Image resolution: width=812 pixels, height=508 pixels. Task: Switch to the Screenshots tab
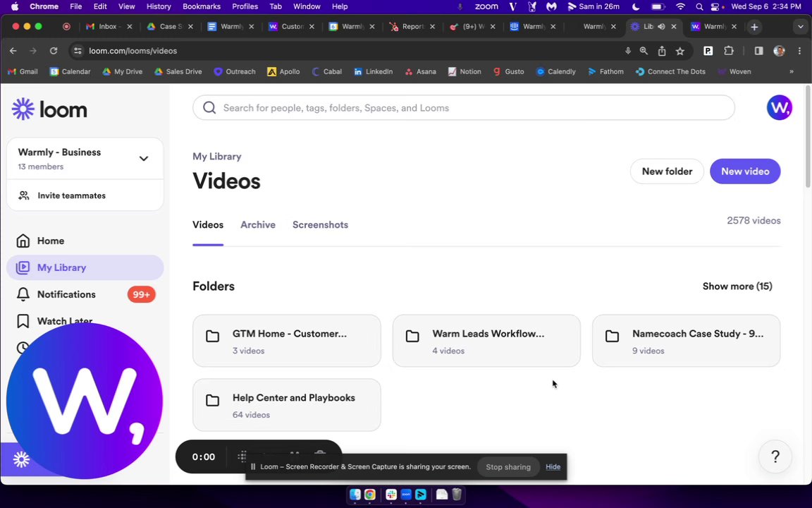[320, 224]
